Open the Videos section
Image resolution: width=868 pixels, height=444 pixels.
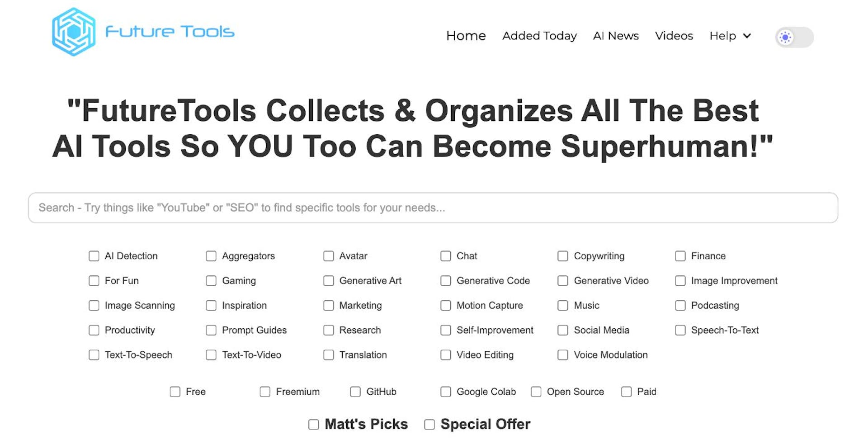point(674,36)
